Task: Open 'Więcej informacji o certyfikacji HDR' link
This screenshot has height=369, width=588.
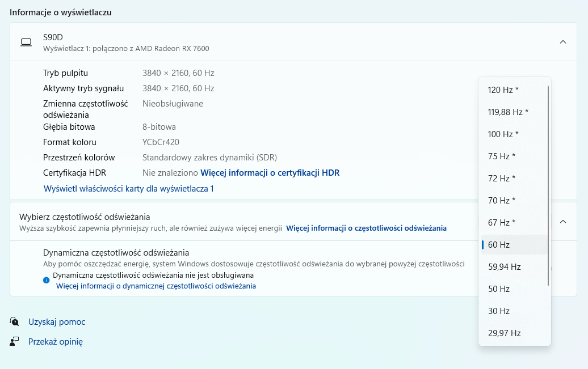Action: point(270,173)
